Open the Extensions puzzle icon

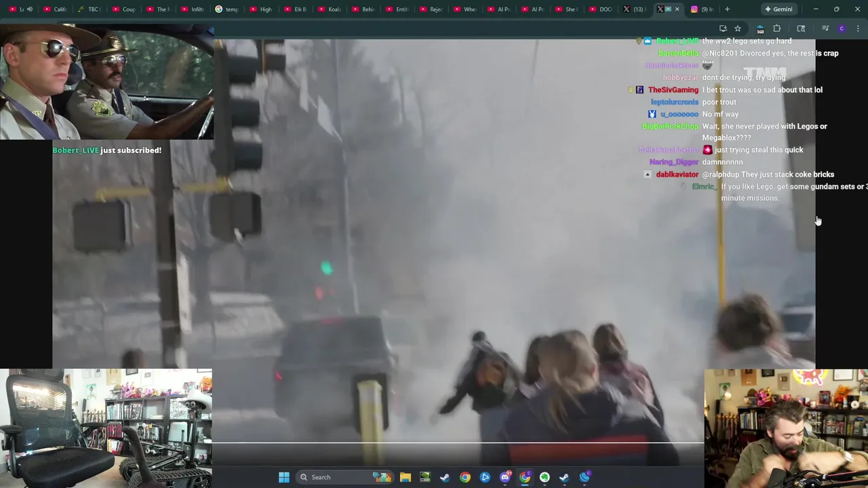[x=777, y=28]
